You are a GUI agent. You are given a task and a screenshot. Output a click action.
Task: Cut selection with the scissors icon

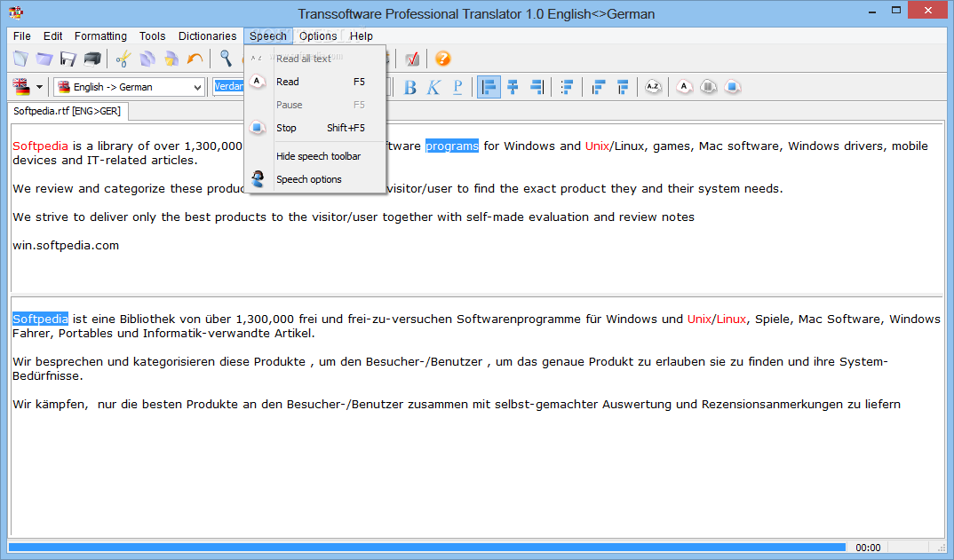coord(123,59)
